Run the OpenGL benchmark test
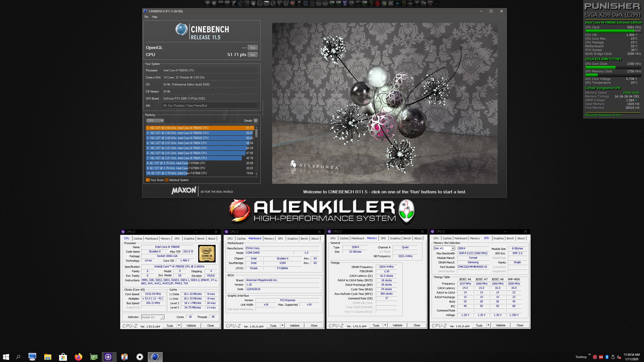 coord(253,48)
